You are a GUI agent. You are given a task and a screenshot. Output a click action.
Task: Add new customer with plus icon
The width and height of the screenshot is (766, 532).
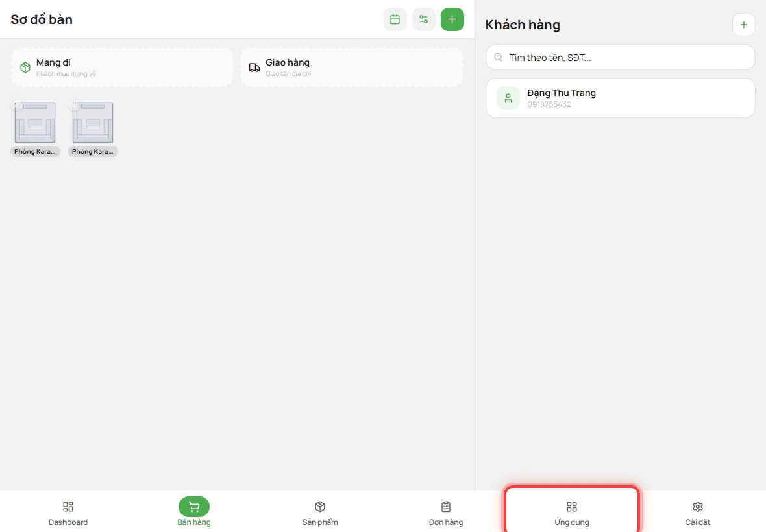pyautogui.click(x=743, y=25)
